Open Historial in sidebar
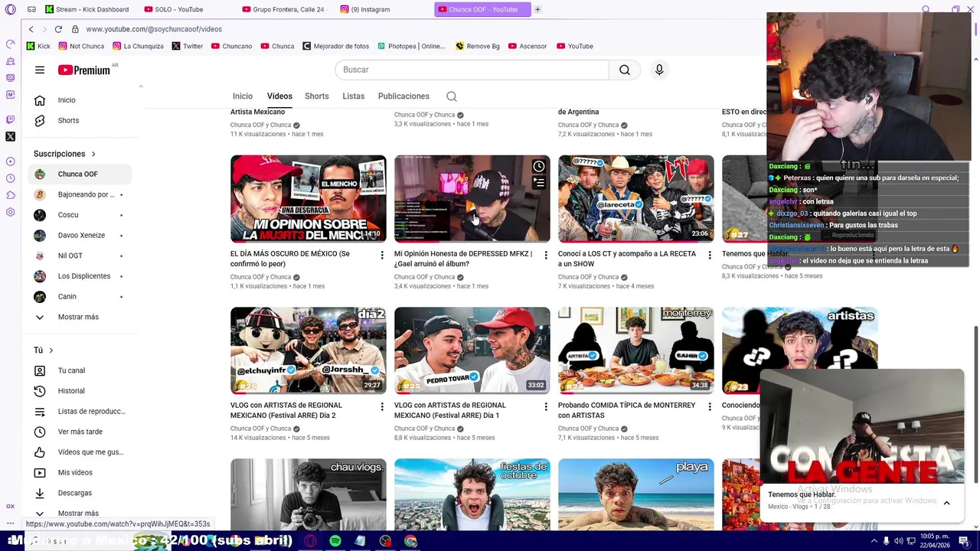Viewport: 980px width, 551px height. tap(80, 391)
